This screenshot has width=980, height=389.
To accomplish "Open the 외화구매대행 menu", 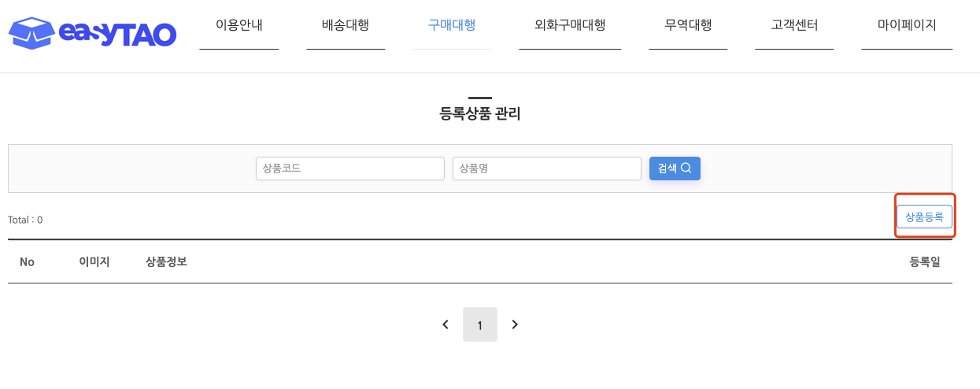I will [570, 25].
